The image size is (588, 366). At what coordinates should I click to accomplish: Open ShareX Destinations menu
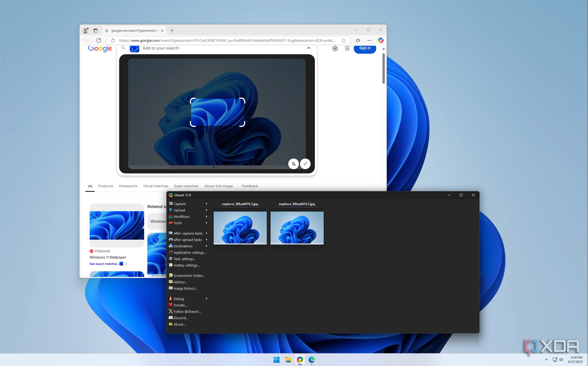(x=188, y=246)
